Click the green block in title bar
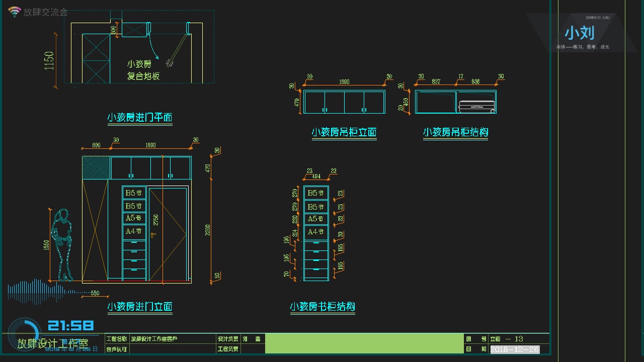 tap(364, 343)
